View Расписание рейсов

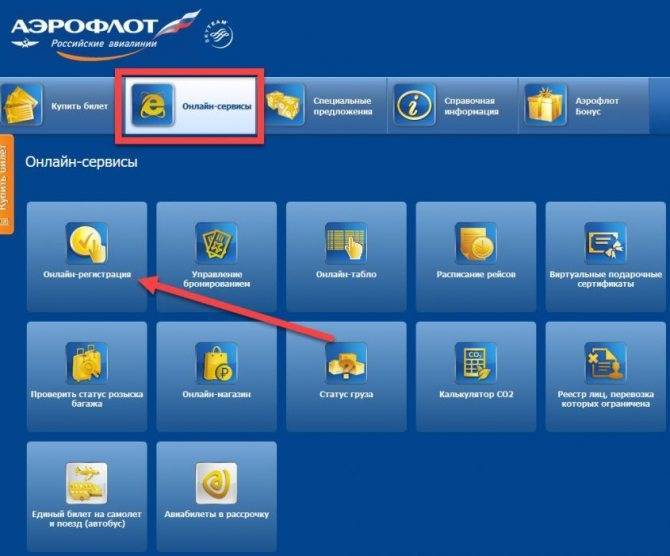click(476, 274)
